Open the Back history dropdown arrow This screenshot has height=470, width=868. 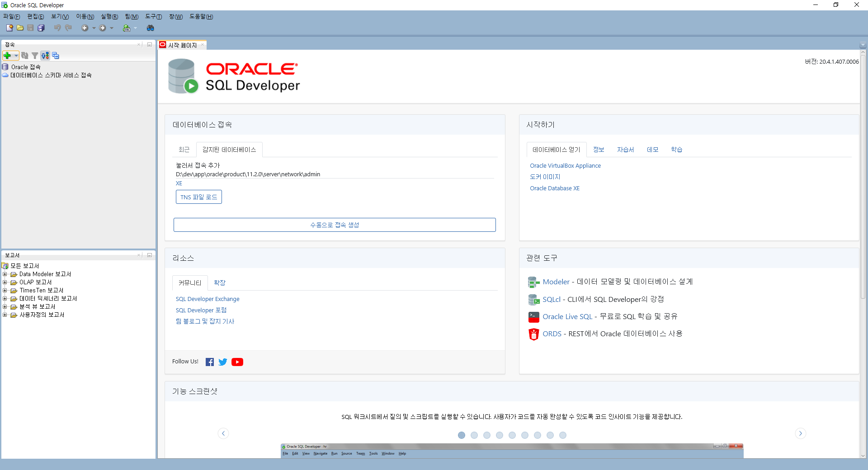coord(94,28)
